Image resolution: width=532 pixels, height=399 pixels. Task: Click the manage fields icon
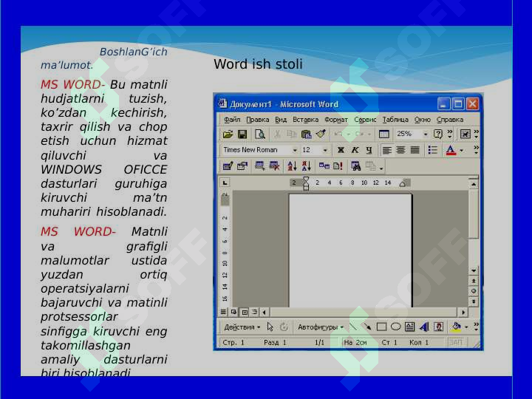point(242,166)
